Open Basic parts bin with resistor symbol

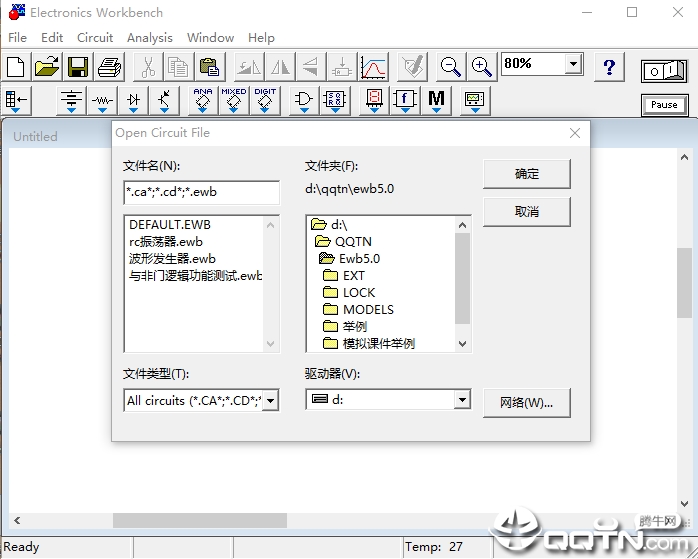[102, 101]
